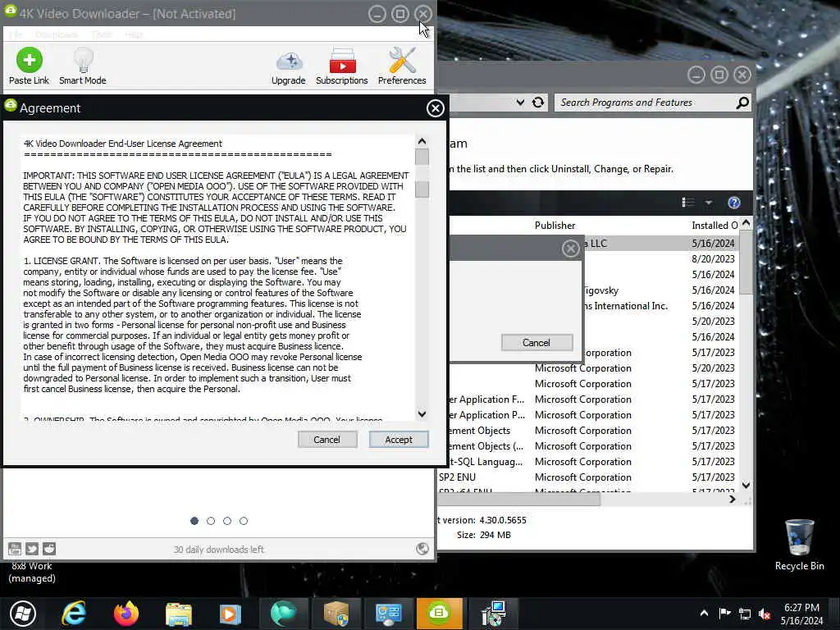The image size is (840, 630).
Task: Open Preferences wrench icon
Action: (x=402, y=60)
